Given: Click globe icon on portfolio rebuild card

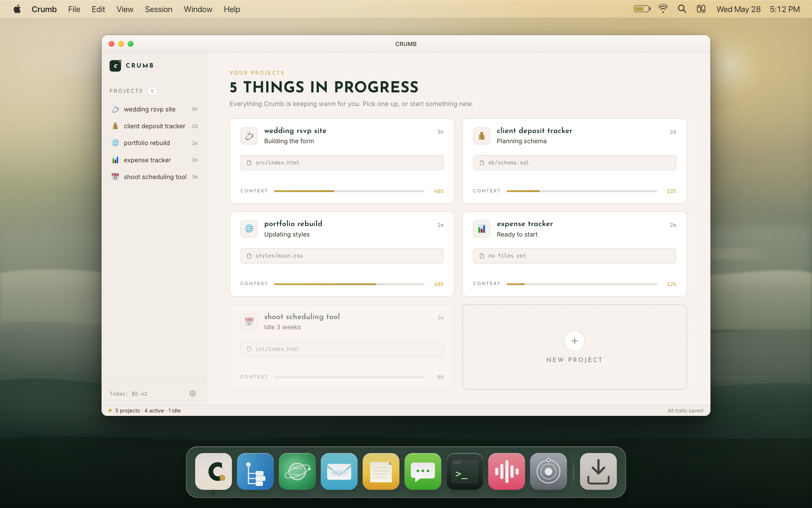Looking at the screenshot, I should 249,229.
